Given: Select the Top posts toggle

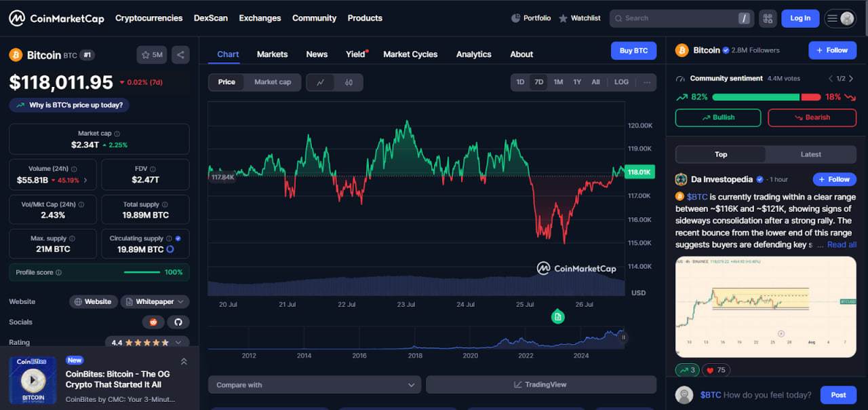Looking at the screenshot, I should 721,154.
